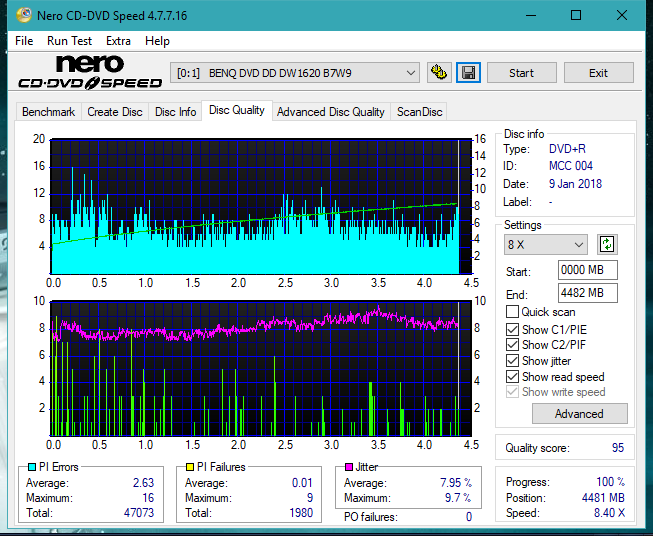The height and width of the screenshot is (536, 653).
Task: Toggle Show jitter checkbox
Action: (512, 361)
